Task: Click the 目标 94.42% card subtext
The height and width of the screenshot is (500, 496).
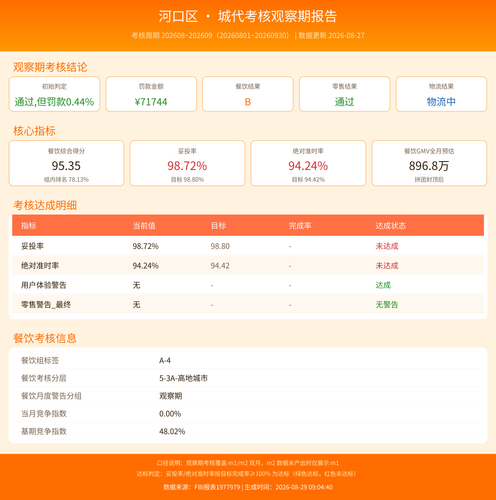Action: point(308,180)
